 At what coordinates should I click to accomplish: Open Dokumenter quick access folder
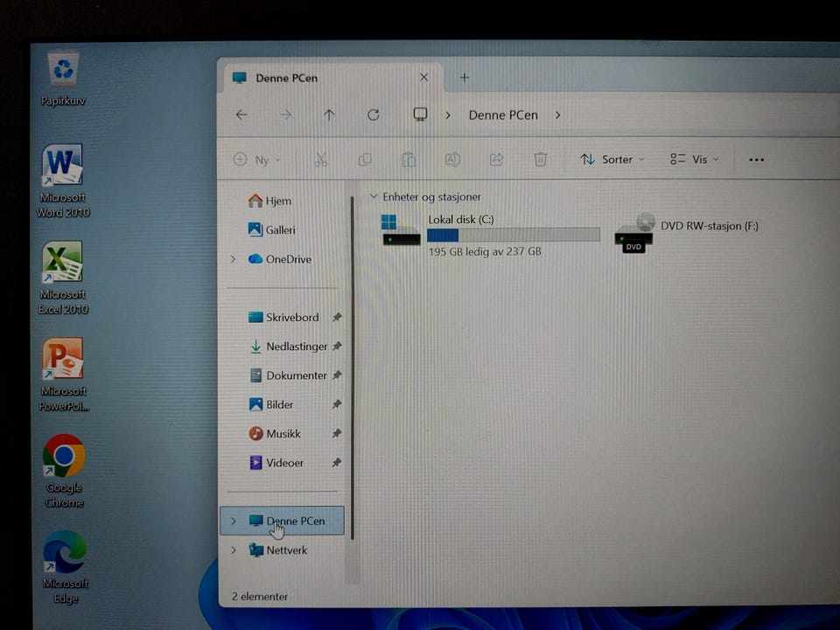[288, 375]
